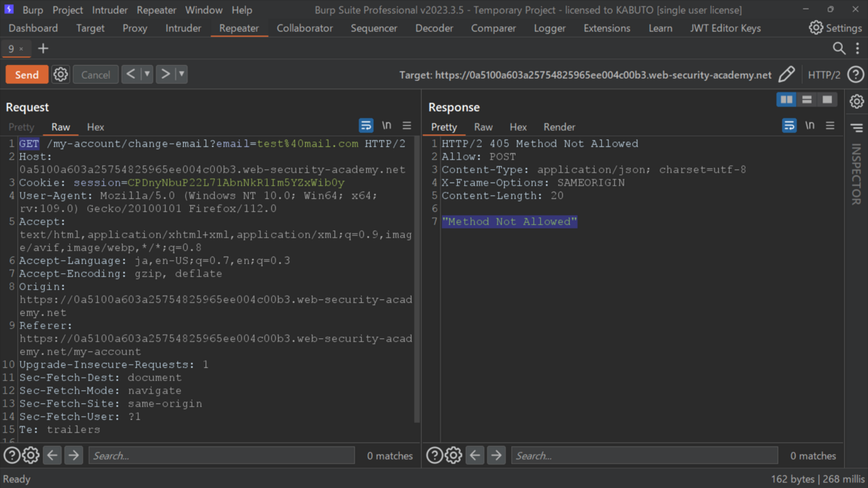Click the Send request button
Viewport: 868px width, 488px height.
pyautogui.click(x=27, y=74)
